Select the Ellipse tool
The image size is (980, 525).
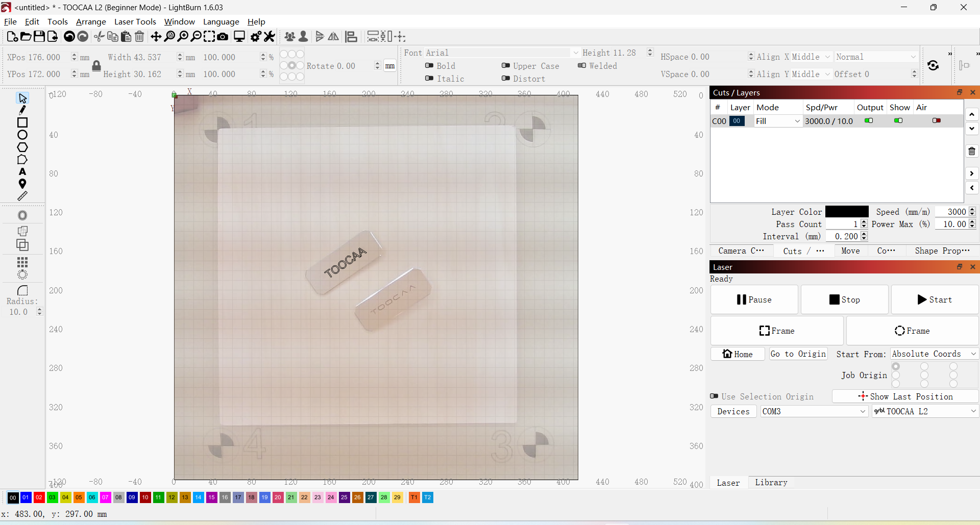22,135
